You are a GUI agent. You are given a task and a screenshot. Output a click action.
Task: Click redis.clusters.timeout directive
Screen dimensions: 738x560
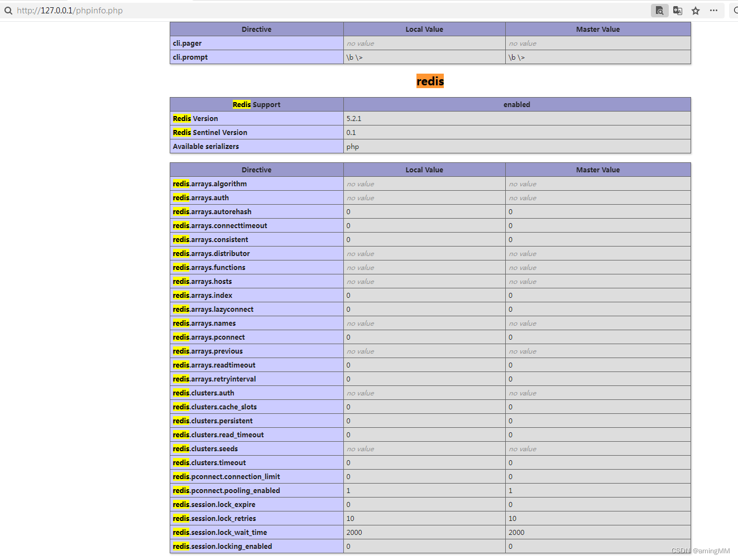pyautogui.click(x=209, y=463)
